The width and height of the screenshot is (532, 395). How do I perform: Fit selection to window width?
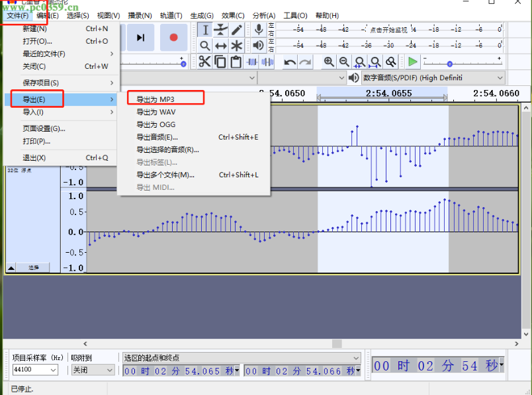point(360,62)
